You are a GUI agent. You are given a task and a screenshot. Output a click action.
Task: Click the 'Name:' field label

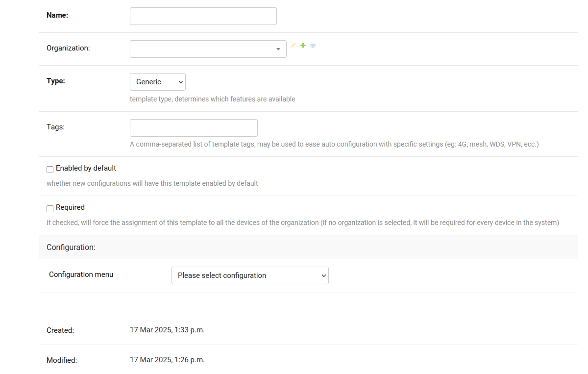coord(57,15)
